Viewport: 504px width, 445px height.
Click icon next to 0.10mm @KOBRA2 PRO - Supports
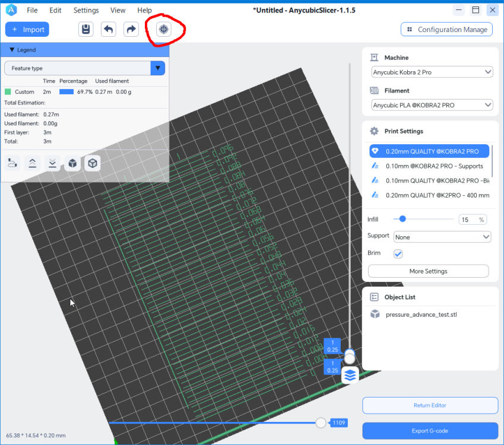tap(375, 166)
